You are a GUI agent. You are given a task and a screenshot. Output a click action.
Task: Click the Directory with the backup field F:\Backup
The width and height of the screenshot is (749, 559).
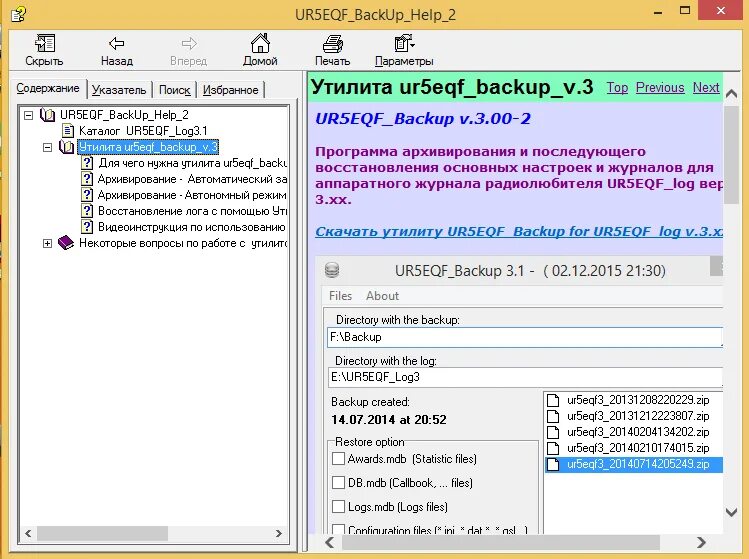pyautogui.click(x=525, y=337)
